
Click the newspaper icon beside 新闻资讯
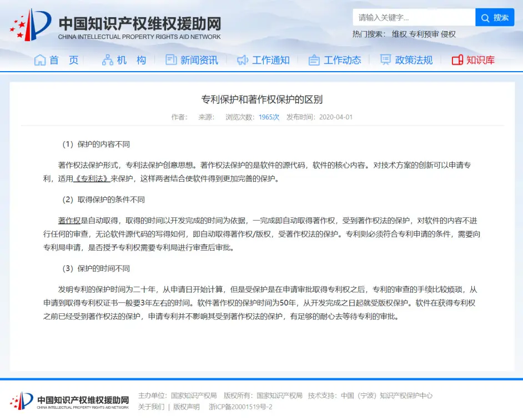coord(171,60)
